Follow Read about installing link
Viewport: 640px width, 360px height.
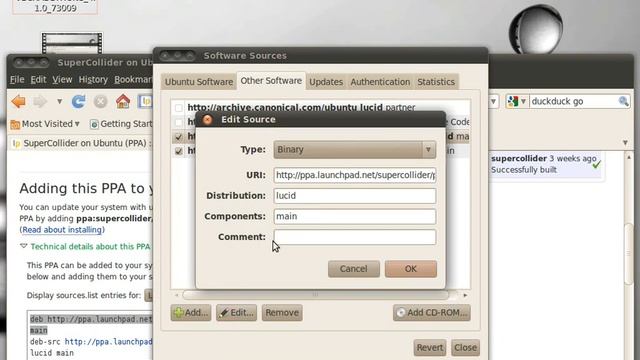(62, 230)
